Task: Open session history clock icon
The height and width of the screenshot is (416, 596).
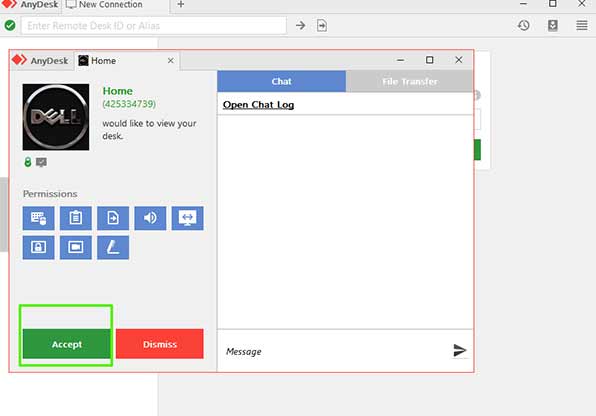Action: tap(524, 25)
